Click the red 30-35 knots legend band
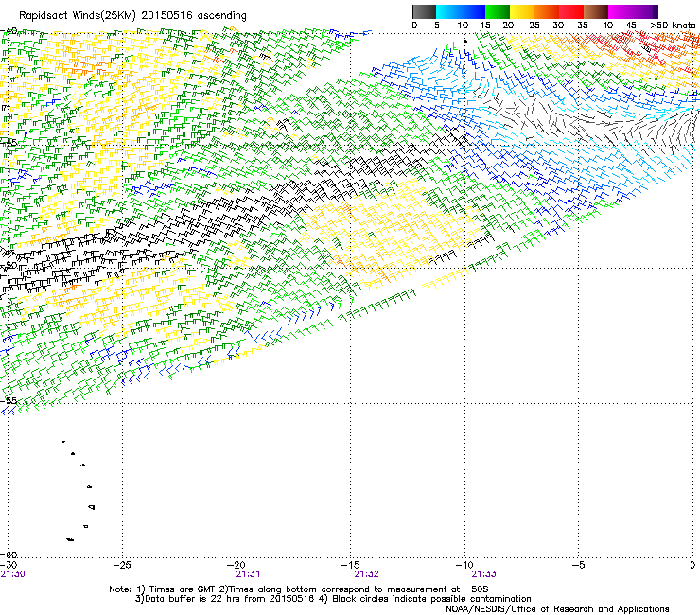700x615 pixels. coord(571,11)
